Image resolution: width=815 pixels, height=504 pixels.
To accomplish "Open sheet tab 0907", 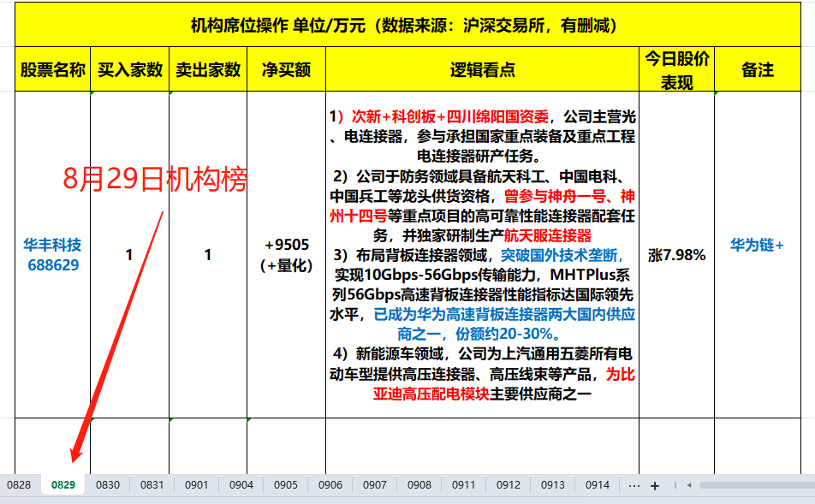I will pos(375,485).
